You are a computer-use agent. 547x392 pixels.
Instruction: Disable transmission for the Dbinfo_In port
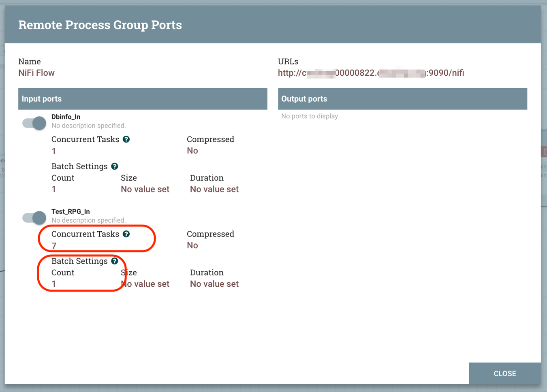[x=33, y=123]
